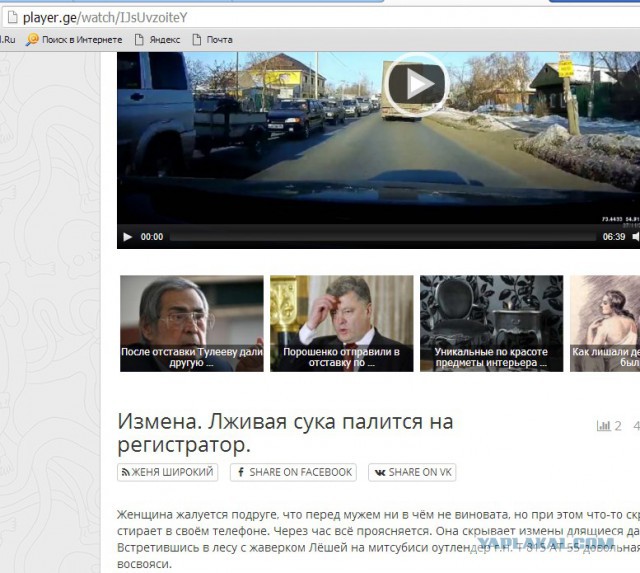Click the SHARE ON VK button
This screenshot has height=573, width=640.
pyautogui.click(x=412, y=472)
